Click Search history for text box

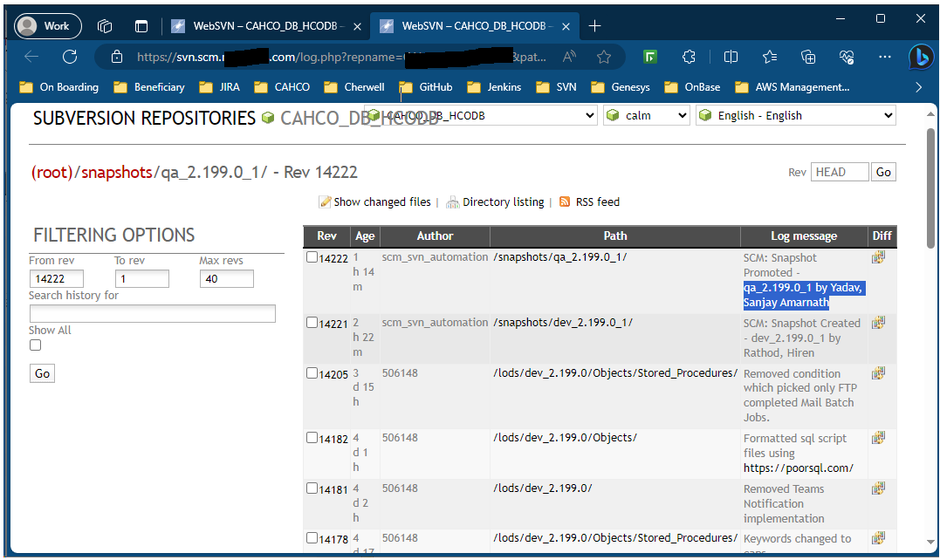152,314
